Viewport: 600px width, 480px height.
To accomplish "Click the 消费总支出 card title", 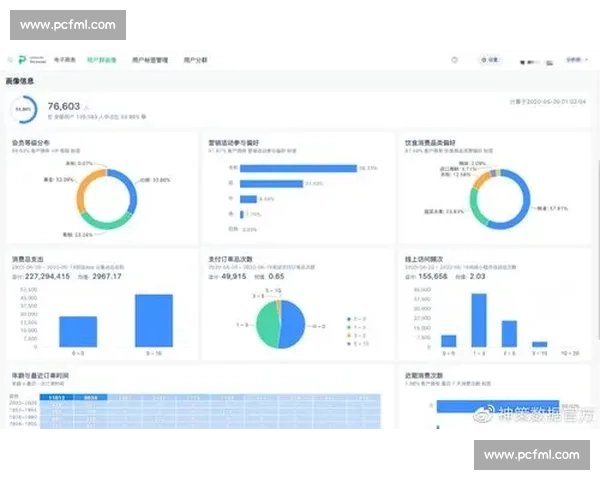I will (28, 259).
